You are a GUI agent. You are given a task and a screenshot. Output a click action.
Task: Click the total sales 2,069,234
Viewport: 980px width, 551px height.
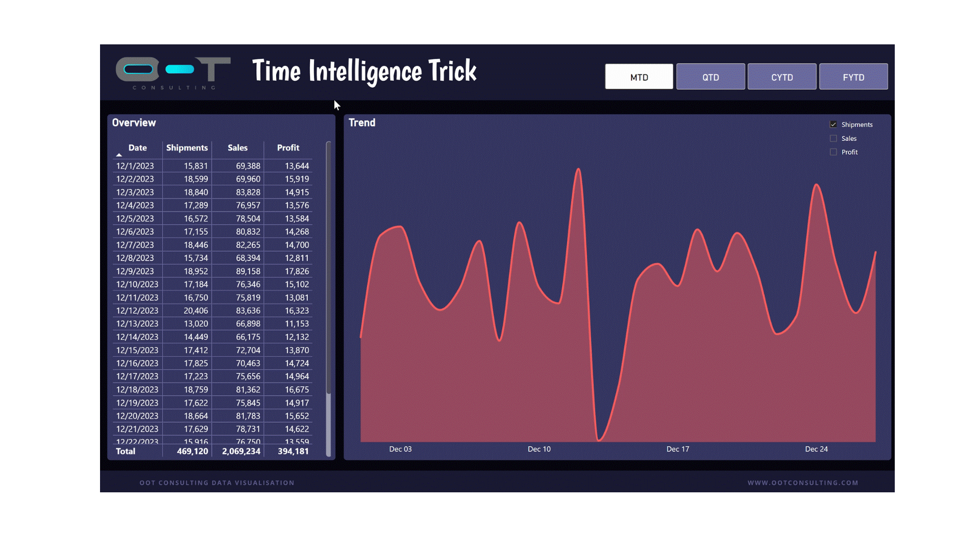click(x=241, y=452)
